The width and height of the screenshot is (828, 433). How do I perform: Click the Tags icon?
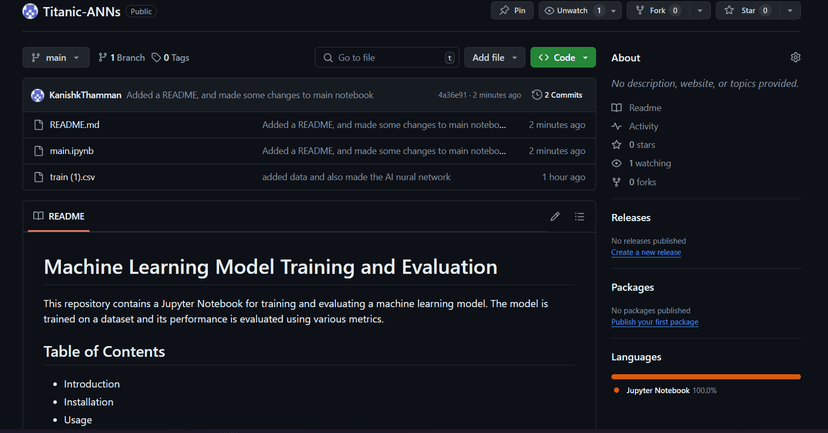pyautogui.click(x=156, y=58)
